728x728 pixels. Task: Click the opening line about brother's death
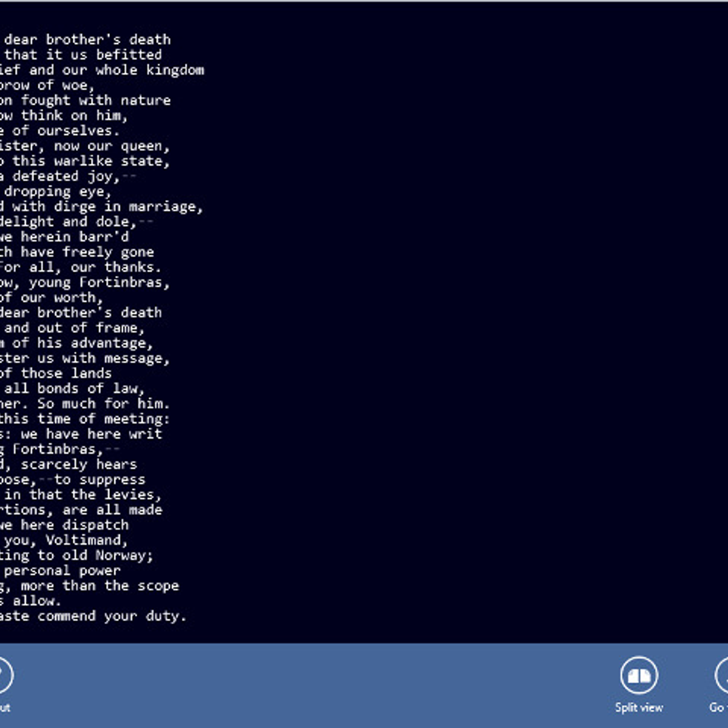point(85,39)
